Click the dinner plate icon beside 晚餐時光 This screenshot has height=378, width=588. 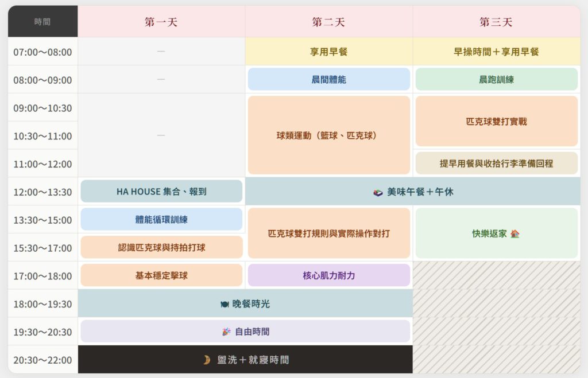pos(225,304)
